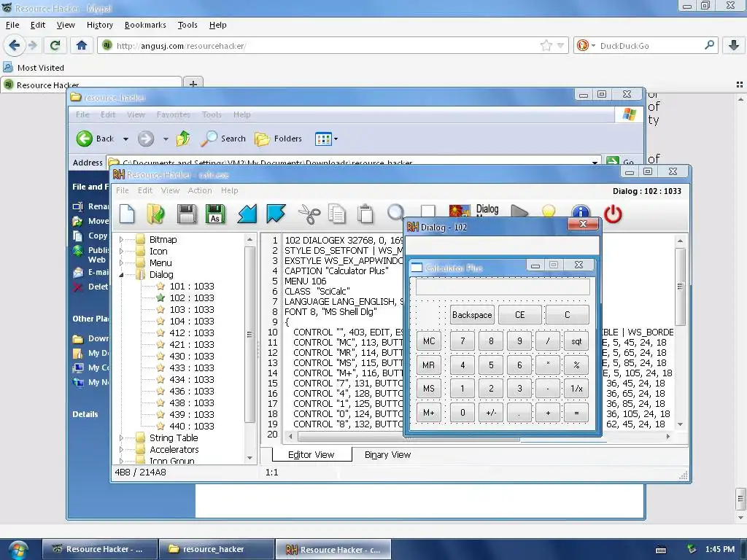Go back in the Mypal browser
This screenshot has height=560, width=747.
pyautogui.click(x=15, y=45)
